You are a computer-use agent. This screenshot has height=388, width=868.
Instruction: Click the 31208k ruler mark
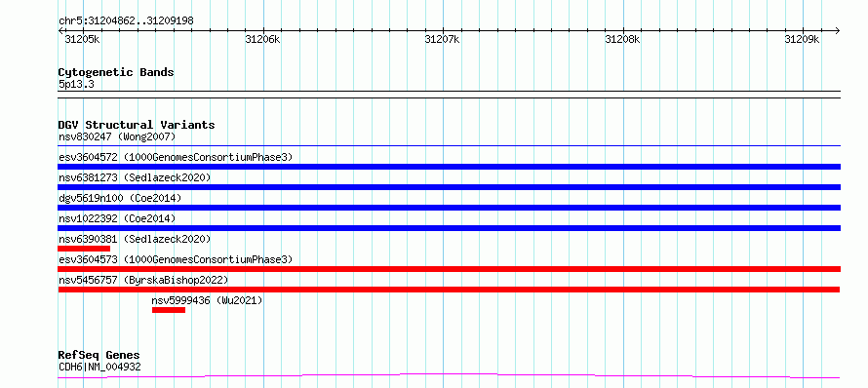click(623, 40)
